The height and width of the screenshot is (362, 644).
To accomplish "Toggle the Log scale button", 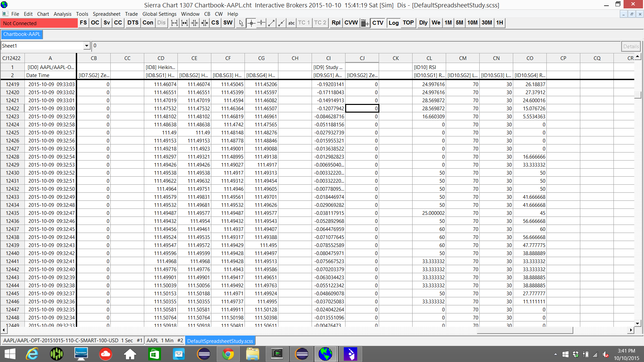I will pos(393,23).
